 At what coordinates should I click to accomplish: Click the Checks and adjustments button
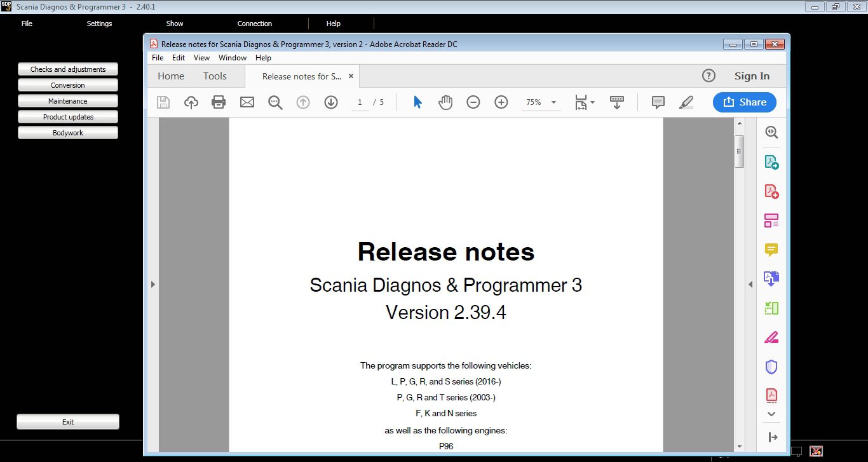(x=68, y=69)
